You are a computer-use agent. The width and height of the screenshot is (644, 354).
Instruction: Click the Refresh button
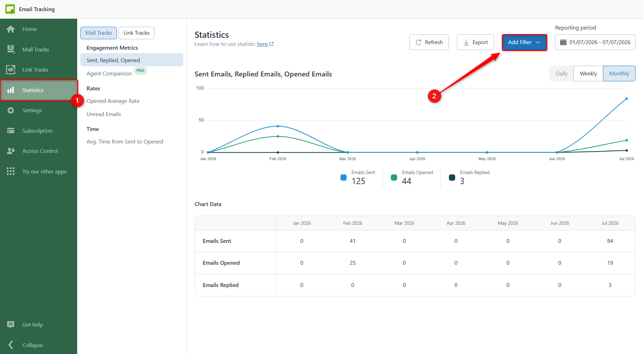(429, 42)
